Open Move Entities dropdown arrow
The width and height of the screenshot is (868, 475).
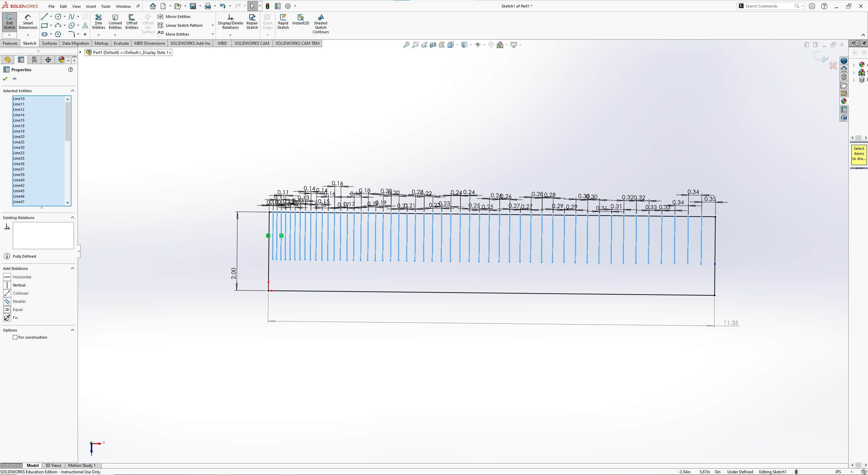click(213, 34)
